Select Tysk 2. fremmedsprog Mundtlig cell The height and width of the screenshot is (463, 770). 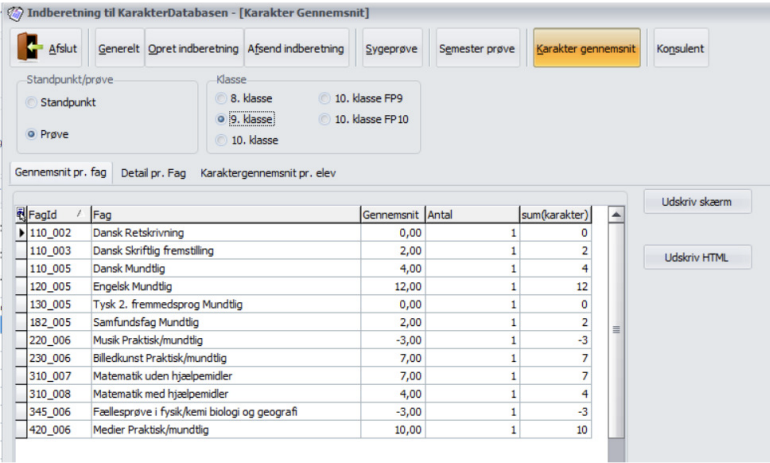(225, 304)
